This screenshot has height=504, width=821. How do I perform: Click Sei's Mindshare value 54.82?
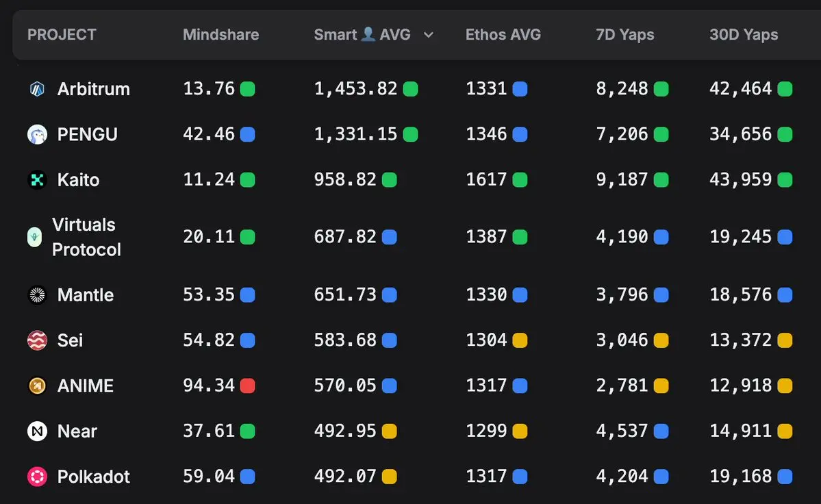tap(208, 341)
